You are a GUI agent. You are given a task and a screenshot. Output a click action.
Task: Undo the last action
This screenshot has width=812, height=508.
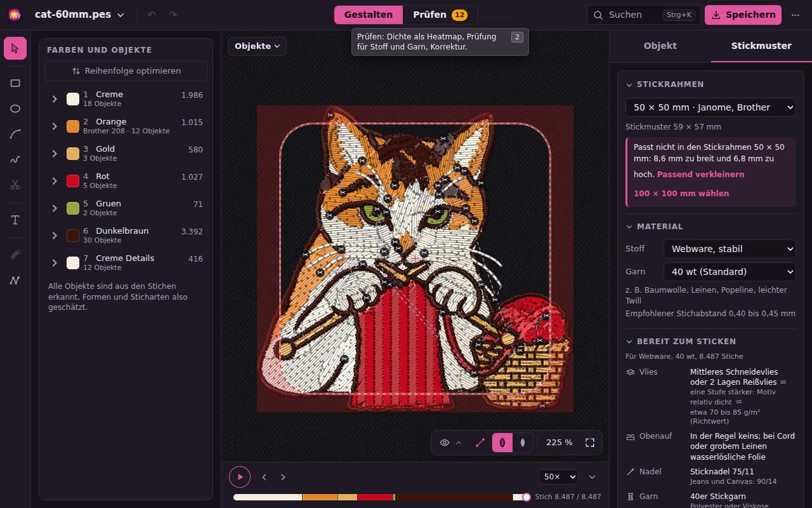pyautogui.click(x=152, y=15)
